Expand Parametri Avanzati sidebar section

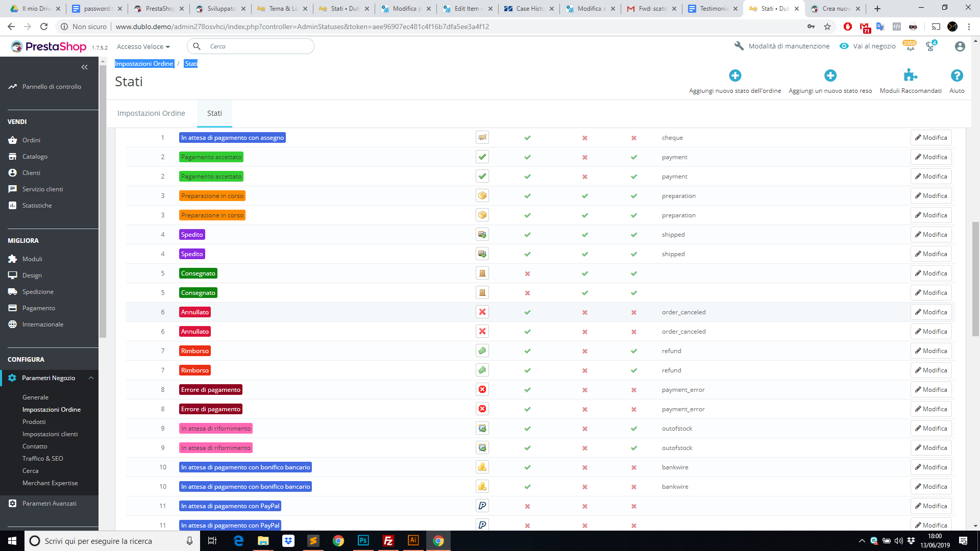click(49, 504)
